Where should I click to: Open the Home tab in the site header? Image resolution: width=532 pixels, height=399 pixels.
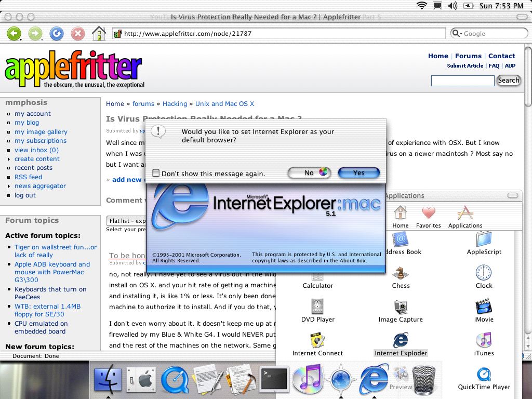click(x=438, y=56)
